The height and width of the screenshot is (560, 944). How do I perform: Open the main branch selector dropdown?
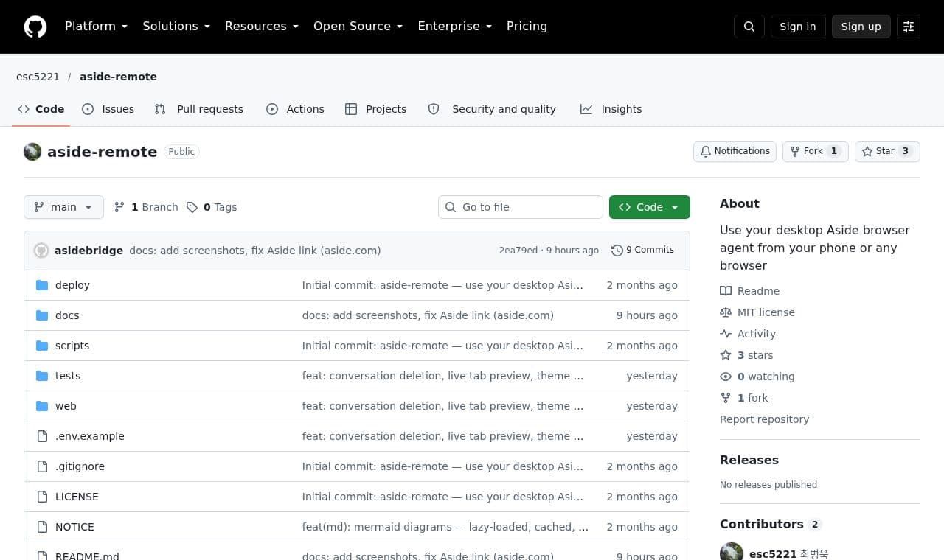pos(63,207)
